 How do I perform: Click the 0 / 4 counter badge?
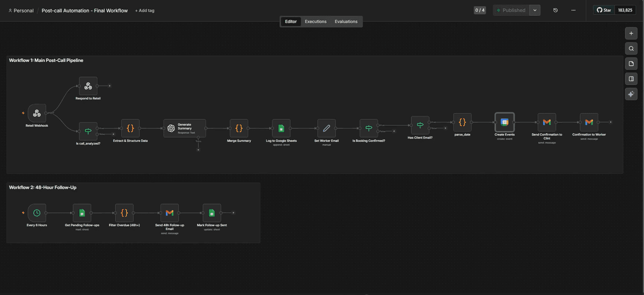(480, 10)
